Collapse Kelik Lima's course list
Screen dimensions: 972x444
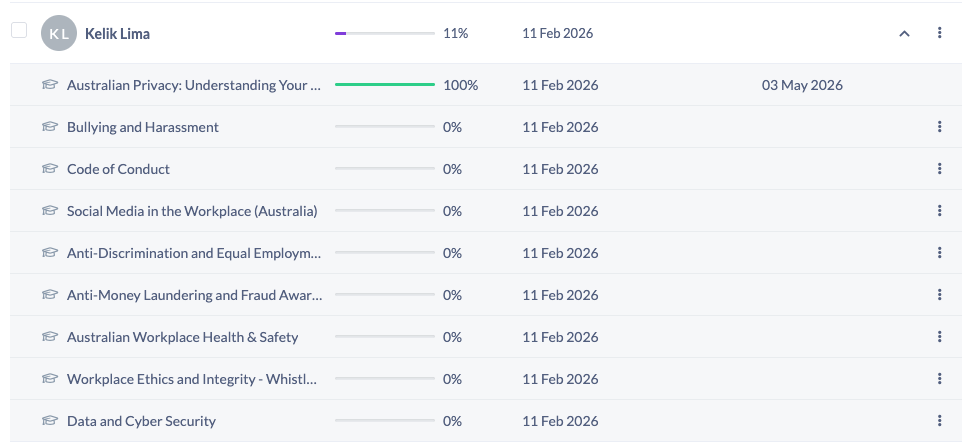click(904, 33)
